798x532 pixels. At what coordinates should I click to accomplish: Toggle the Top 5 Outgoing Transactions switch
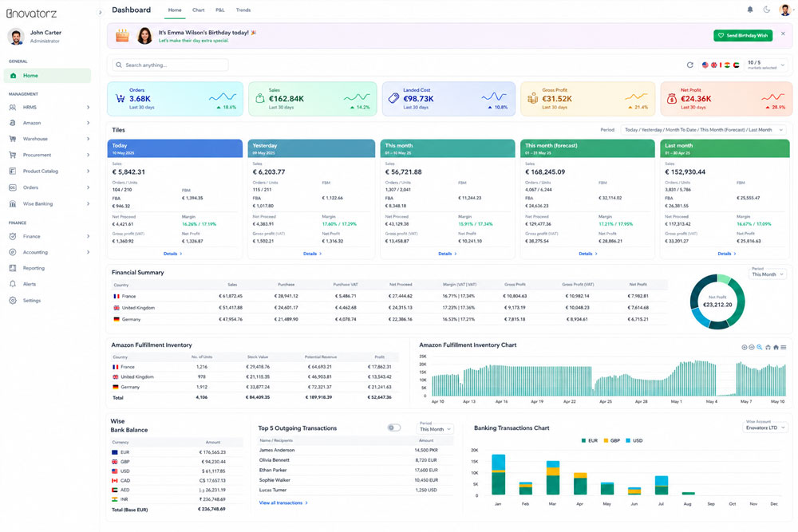coord(393,428)
